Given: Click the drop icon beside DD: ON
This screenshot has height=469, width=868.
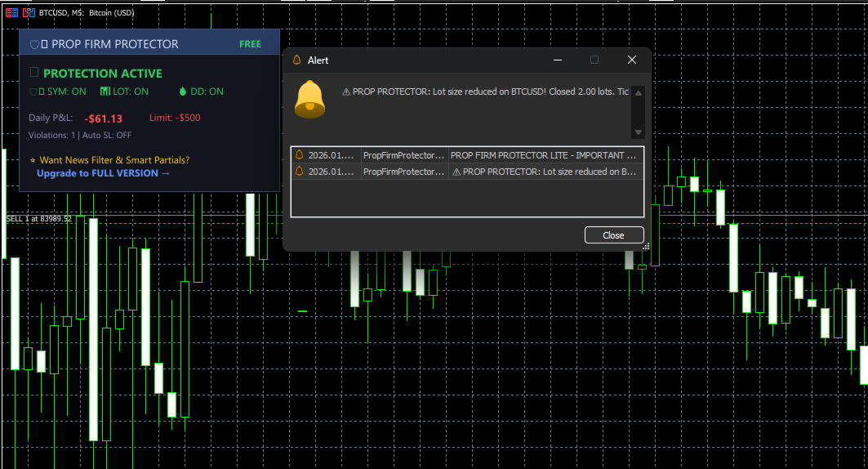Looking at the screenshot, I should point(183,92).
